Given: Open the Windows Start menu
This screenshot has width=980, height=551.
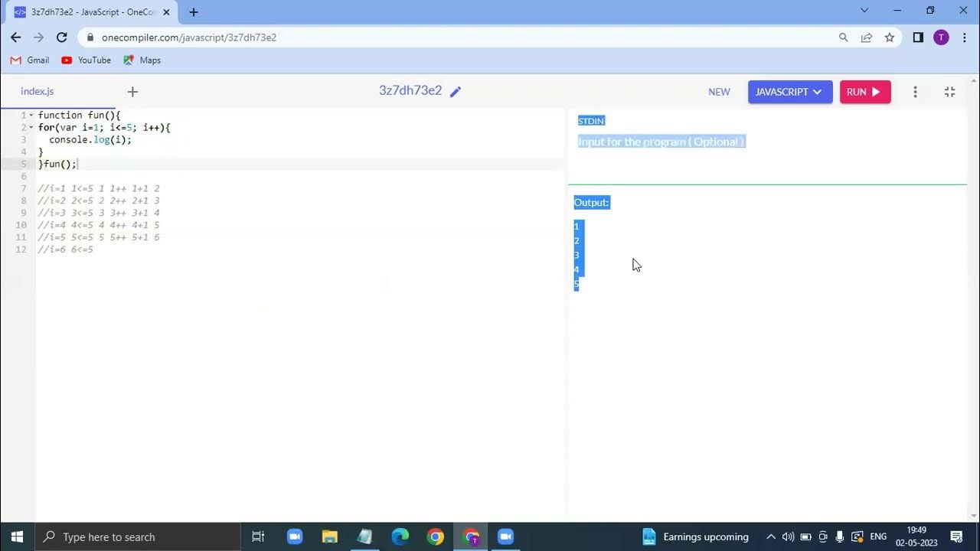Looking at the screenshot, I should pyautogui.click(x=18, y=536).
